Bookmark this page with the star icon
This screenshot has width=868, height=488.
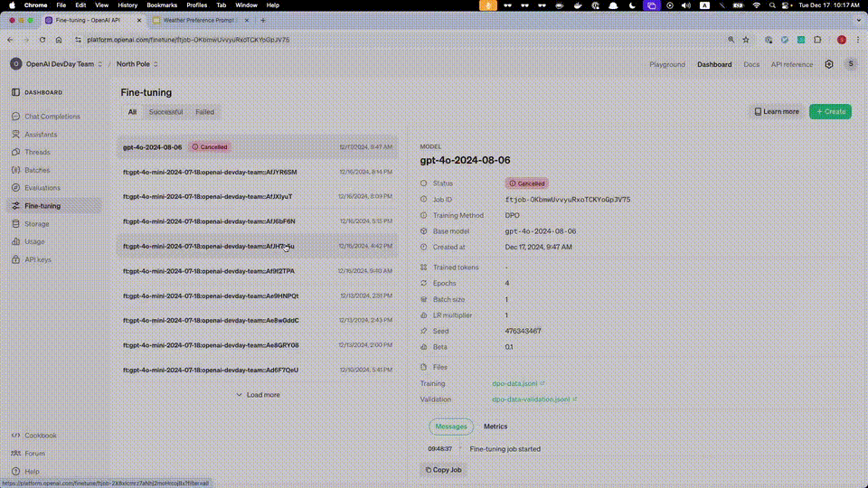tap(746, 40)
